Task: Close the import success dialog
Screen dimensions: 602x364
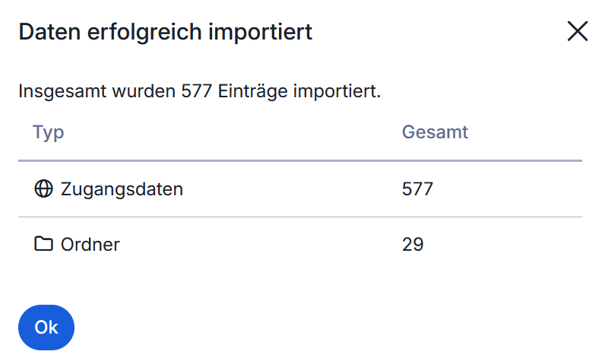Action: click(578, 31)
